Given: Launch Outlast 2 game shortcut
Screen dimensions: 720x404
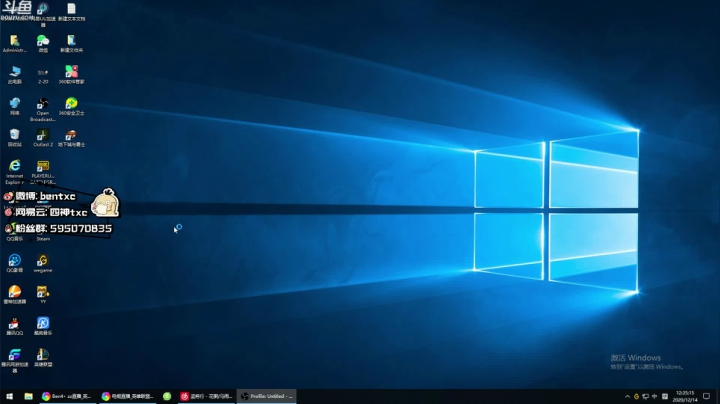Looking at the screenshot, I should click(x=43, y=138).
